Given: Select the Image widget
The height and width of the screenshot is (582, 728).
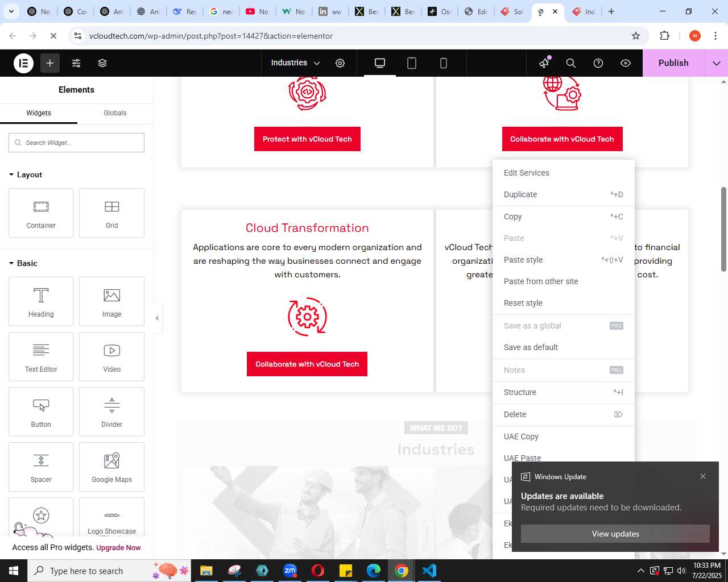Looking at the screenshot, I should pos(111,301).
